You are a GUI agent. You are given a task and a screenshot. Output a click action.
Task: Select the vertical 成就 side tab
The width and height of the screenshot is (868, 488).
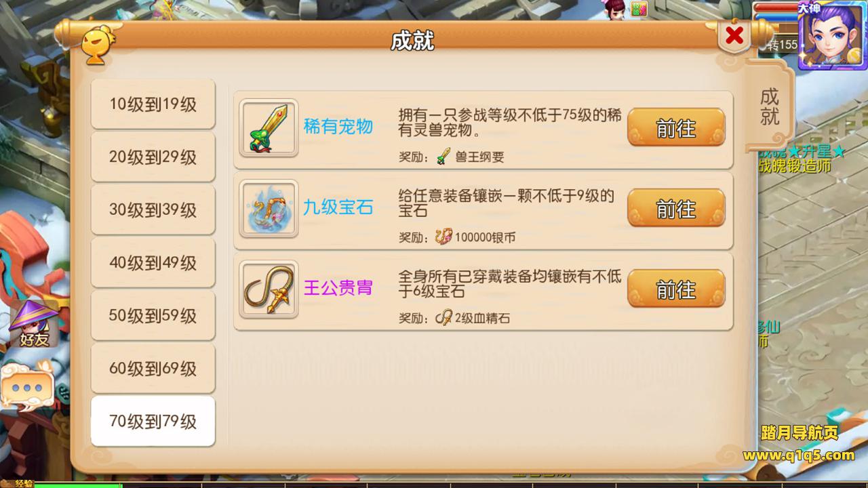coord(770,106)
